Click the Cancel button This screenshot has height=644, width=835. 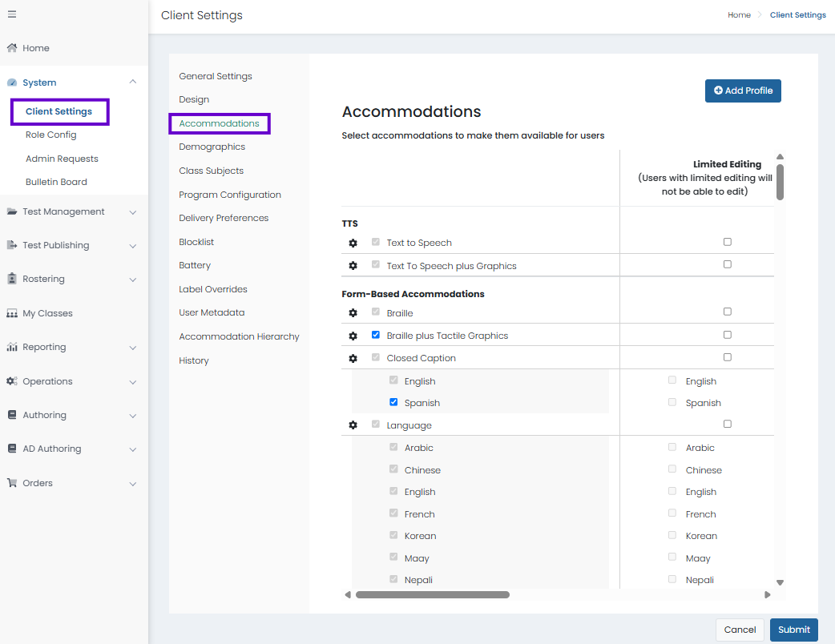pyautogui.click(x=740, y=630)
